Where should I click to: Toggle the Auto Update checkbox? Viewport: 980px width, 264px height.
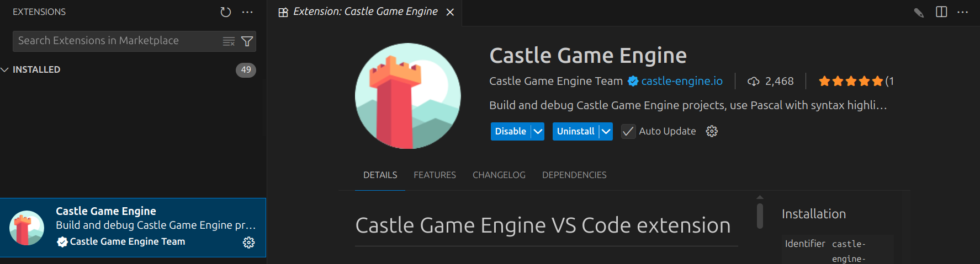pos(628,131)
